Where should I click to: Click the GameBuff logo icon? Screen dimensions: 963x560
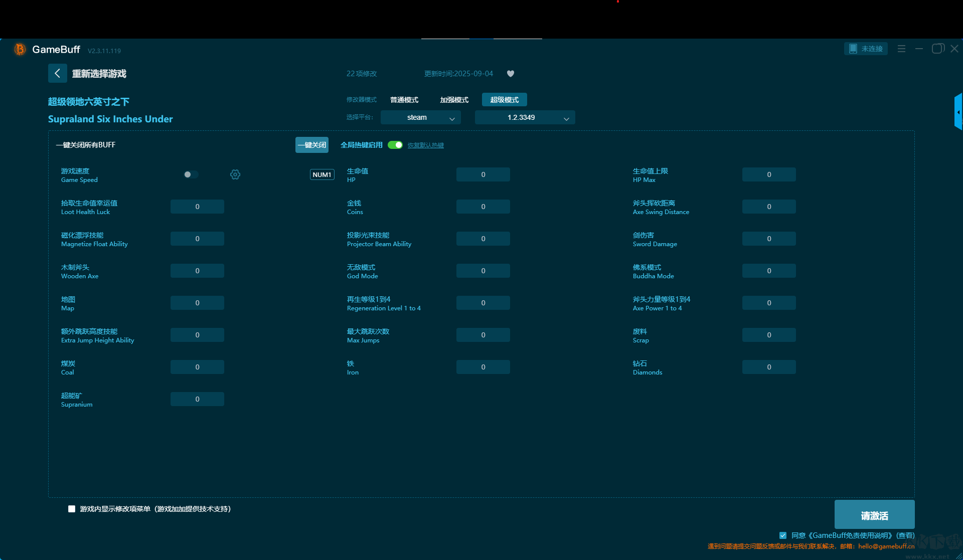[20, 49]
